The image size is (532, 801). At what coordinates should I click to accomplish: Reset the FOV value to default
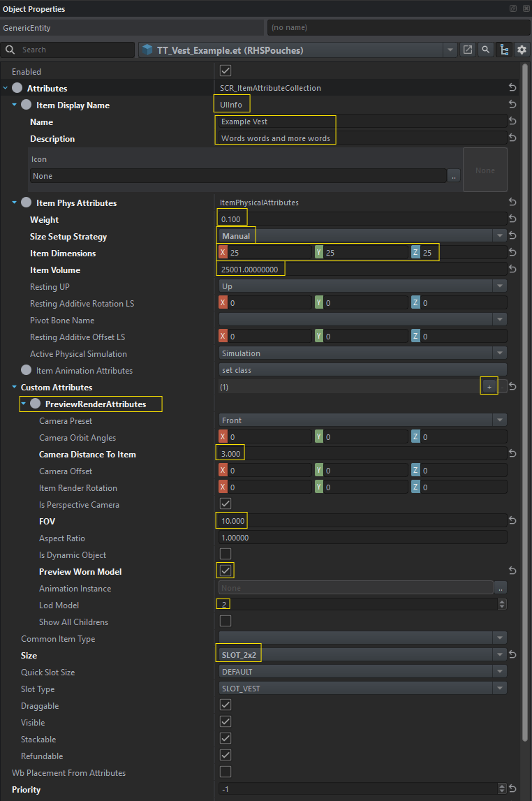click(x=512, y=522)
